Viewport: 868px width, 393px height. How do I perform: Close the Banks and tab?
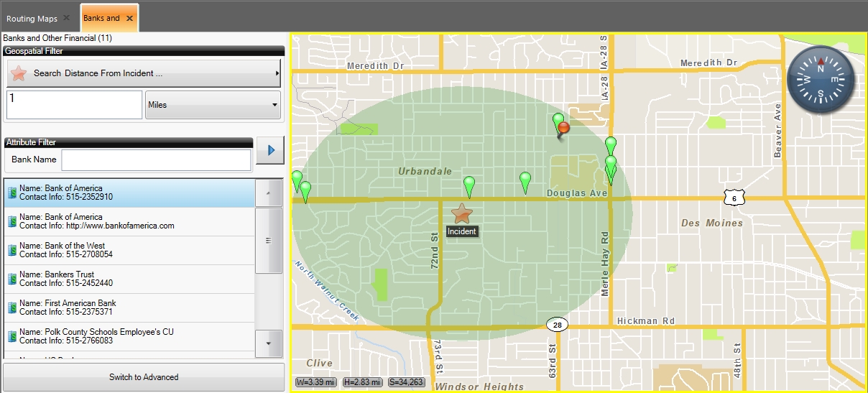pos(129,18)
